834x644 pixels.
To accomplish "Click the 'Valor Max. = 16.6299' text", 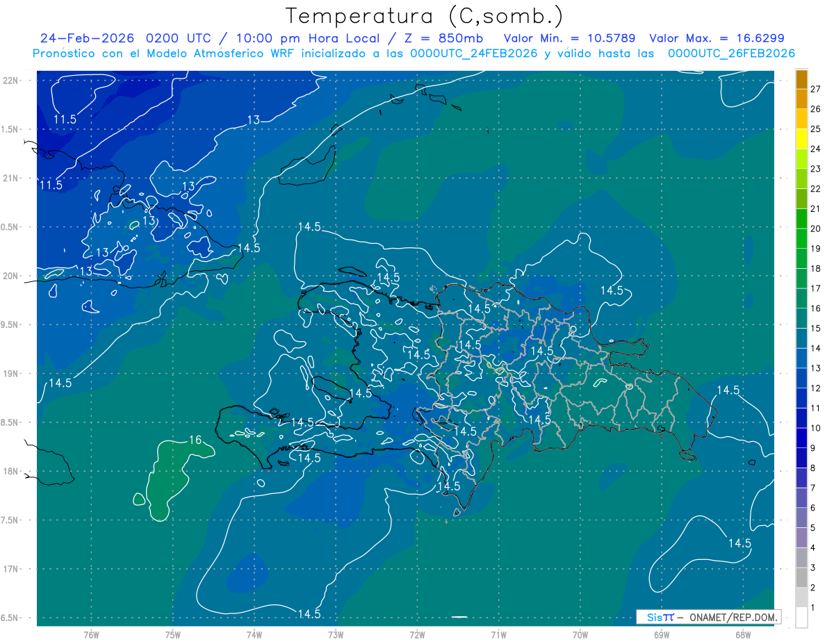I will 717,38.
